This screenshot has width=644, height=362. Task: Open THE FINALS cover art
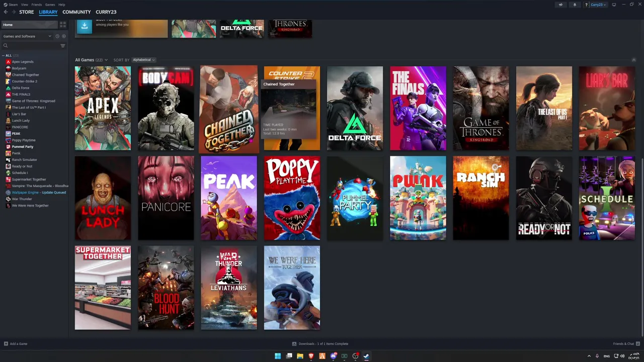point(418,108)
